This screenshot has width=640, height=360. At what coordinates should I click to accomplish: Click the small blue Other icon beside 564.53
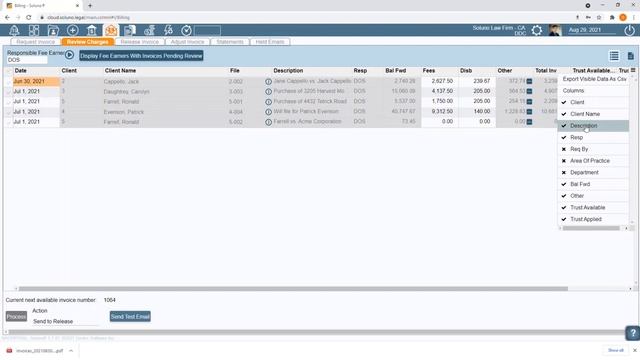coord(529,91)
